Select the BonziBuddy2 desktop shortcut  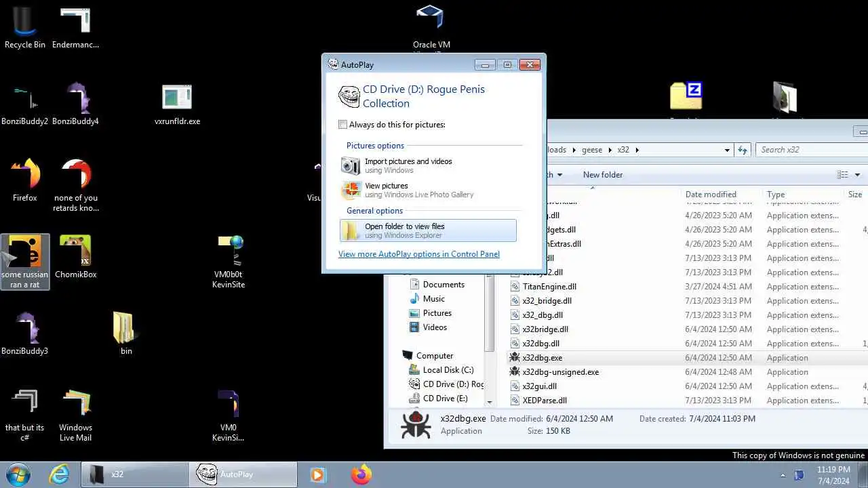[x=25, y=105]
